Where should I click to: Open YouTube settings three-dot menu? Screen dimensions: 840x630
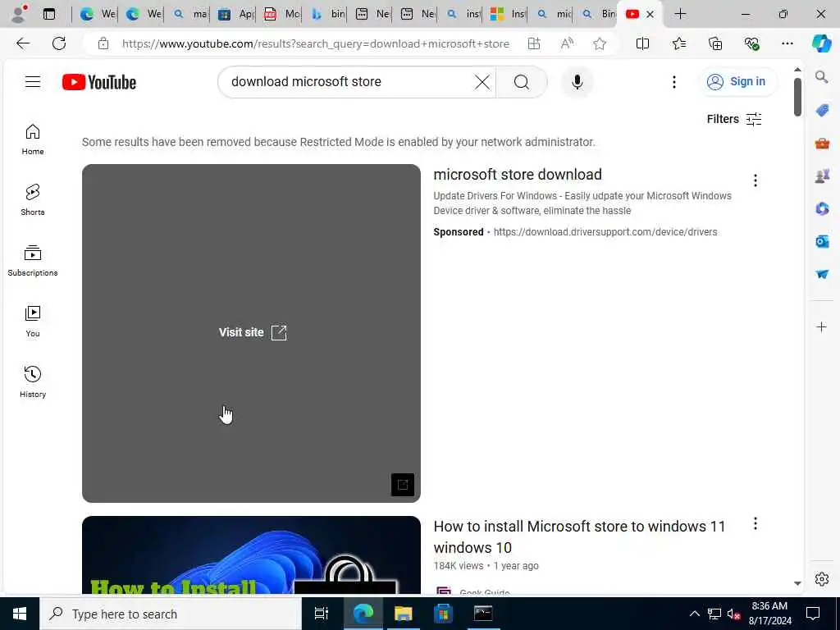[674, 82]
